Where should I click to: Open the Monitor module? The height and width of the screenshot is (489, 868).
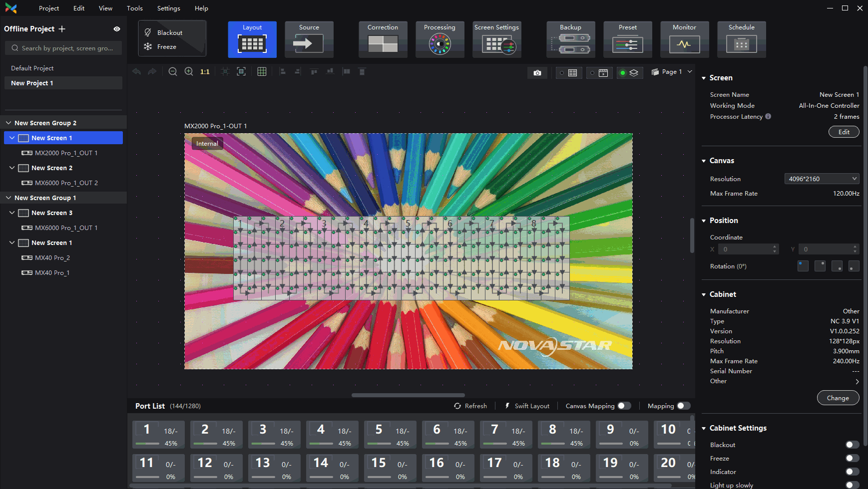tap(685, 39)
